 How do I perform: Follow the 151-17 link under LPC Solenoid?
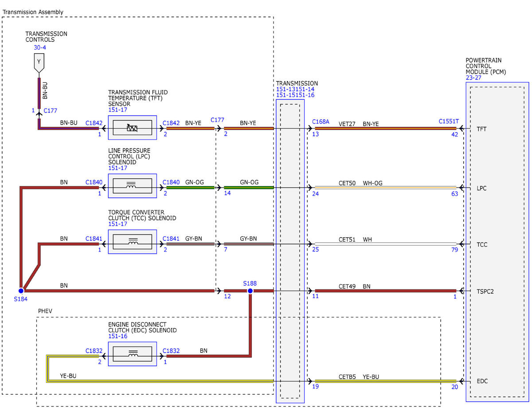(x=117, y=168)
